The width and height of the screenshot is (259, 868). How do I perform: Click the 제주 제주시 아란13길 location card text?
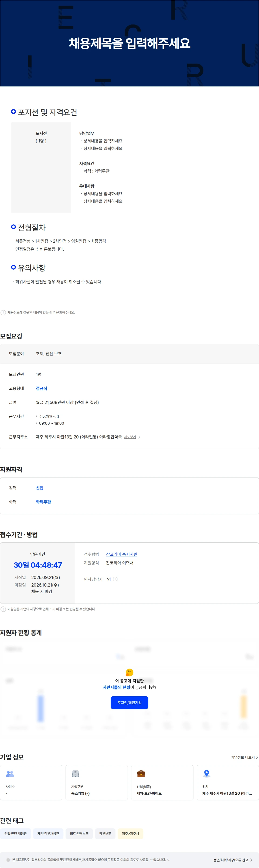click(x=227, y=793)
